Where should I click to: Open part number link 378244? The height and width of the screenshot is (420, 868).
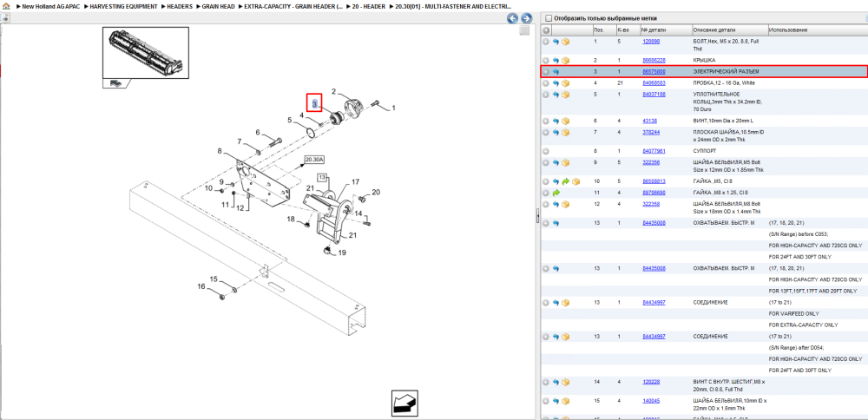tap(651, 132)
